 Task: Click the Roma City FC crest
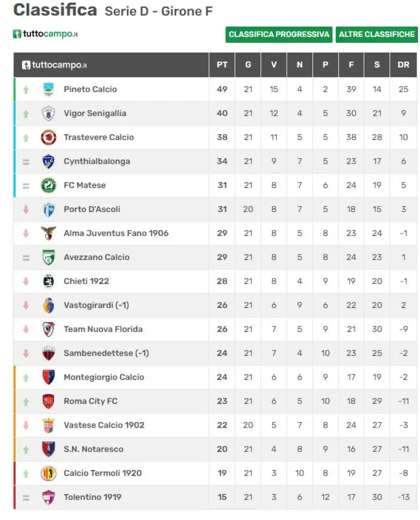49,401
